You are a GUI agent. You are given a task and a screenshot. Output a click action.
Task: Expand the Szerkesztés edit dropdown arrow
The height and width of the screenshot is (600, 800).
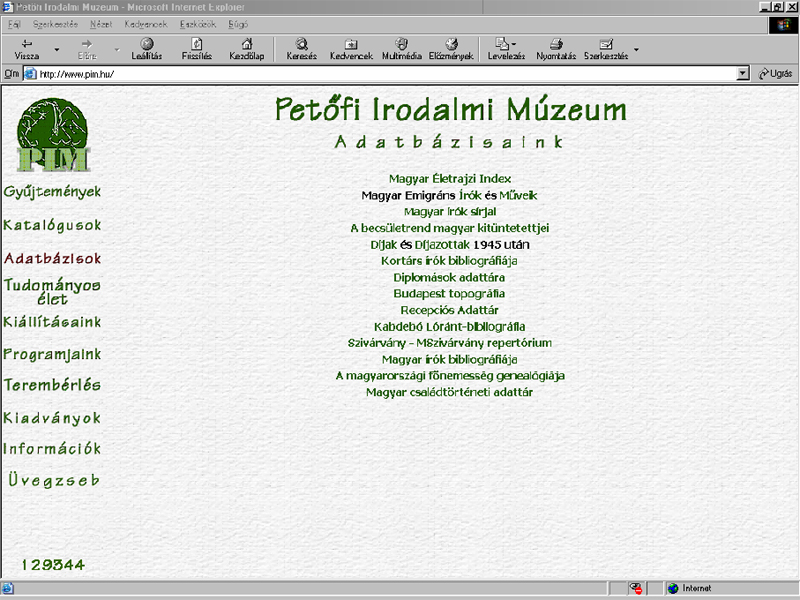636,49
